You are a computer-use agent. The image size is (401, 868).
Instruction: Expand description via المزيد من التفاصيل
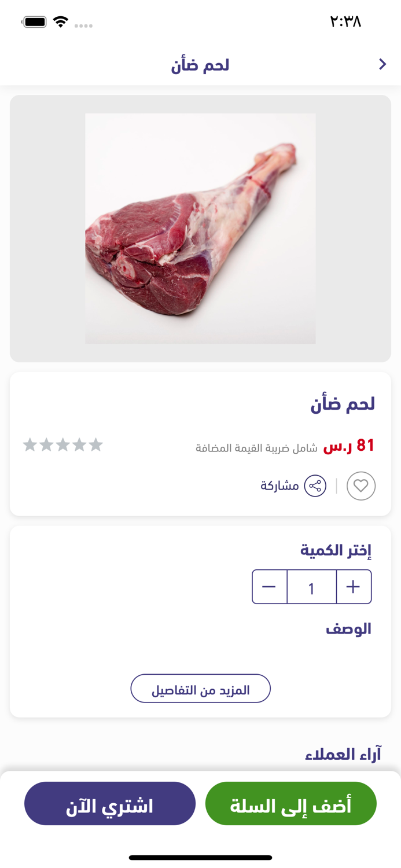[200, 688]
